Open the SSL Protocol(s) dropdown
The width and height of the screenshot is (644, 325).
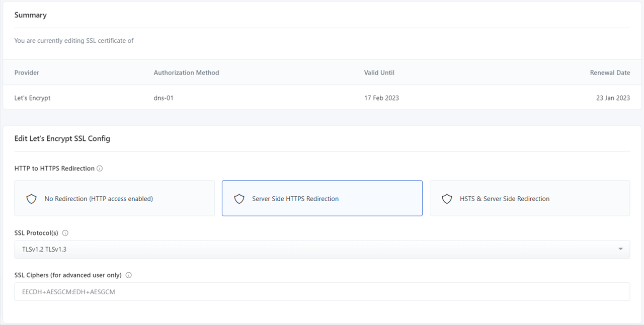322,250
